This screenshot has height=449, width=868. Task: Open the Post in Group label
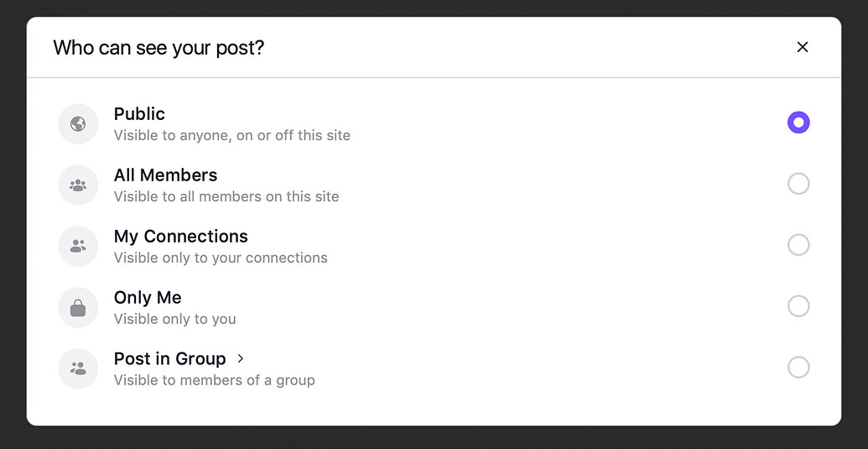point(170,358)
